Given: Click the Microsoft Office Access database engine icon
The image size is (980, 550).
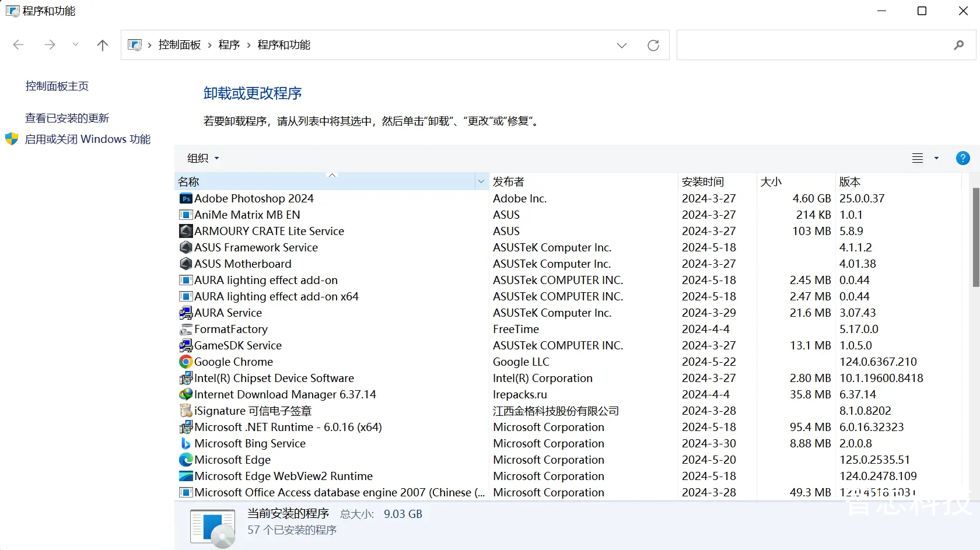Looking at the screenshot, I should (x=185, y=493).
